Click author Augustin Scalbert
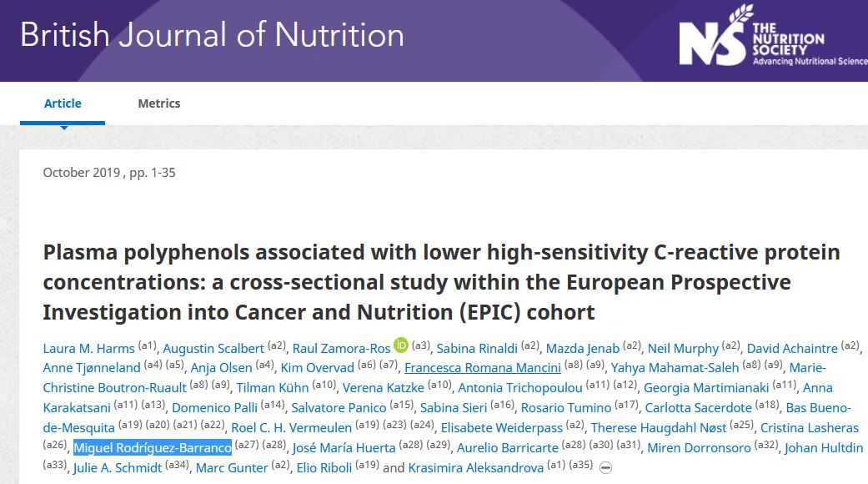This screenshot has width=868, height=484. pos(213,348)
